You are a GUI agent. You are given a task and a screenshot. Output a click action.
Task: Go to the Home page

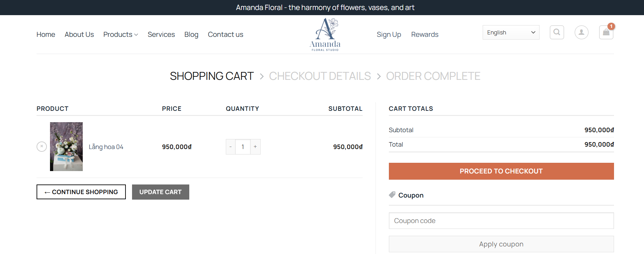(x=46, y=34)
